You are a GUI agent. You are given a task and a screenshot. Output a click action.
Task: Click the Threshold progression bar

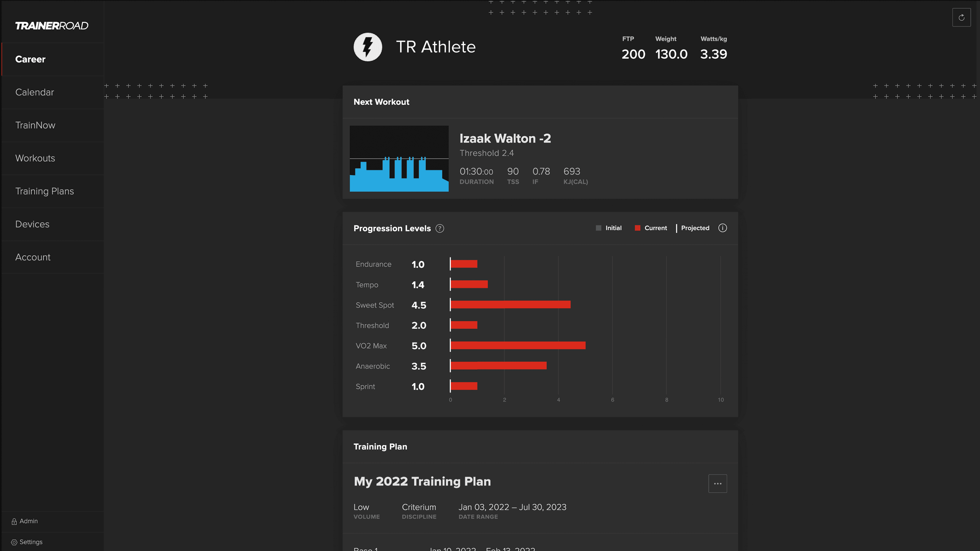(464, 325)
